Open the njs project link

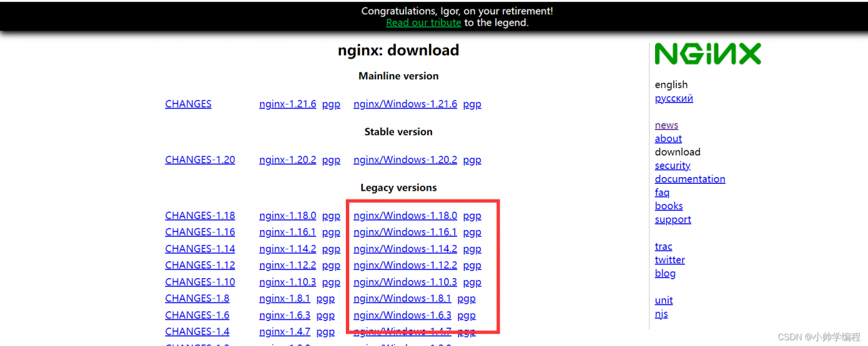[x=661, y=314]
